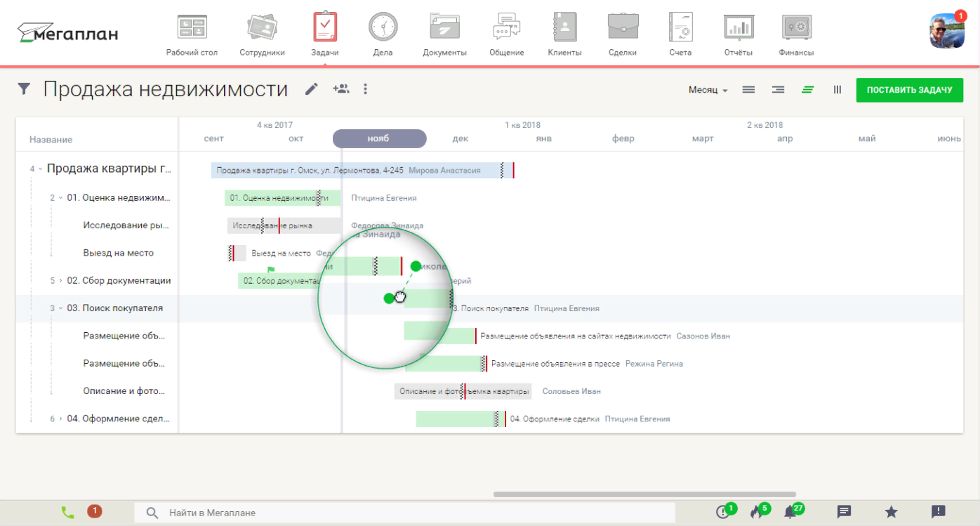Switch to the plain list view

tap(748, 90)
